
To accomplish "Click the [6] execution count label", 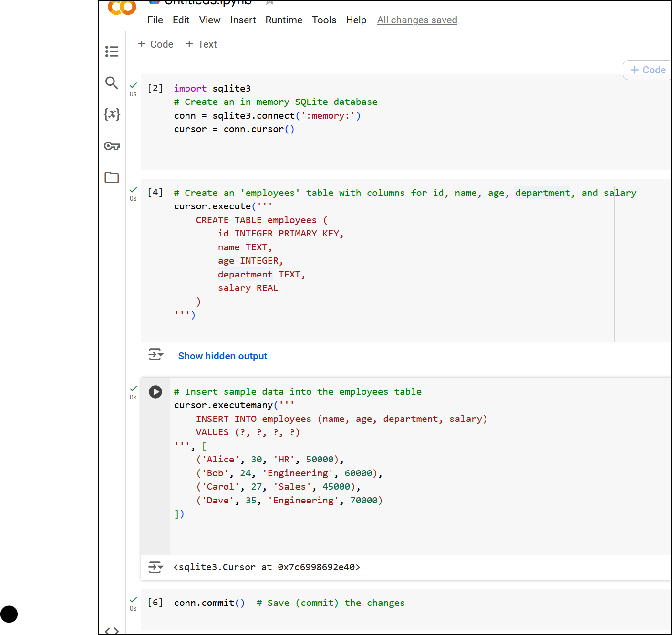I will 155,603.
